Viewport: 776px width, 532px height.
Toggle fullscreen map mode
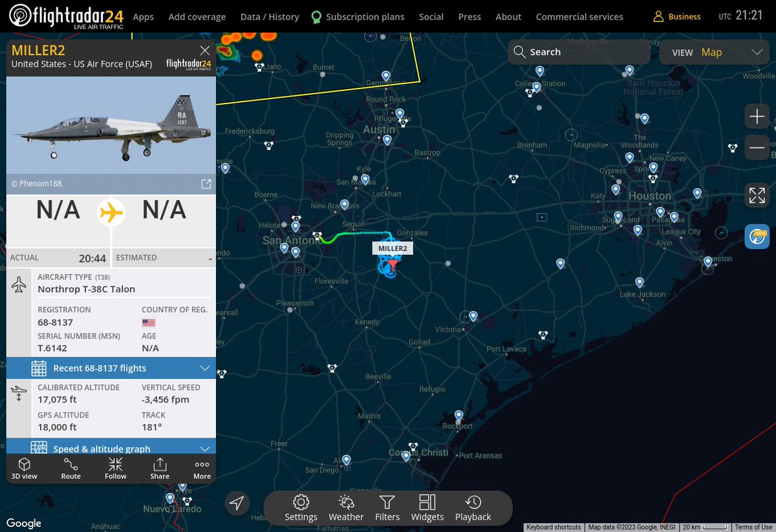757,195
